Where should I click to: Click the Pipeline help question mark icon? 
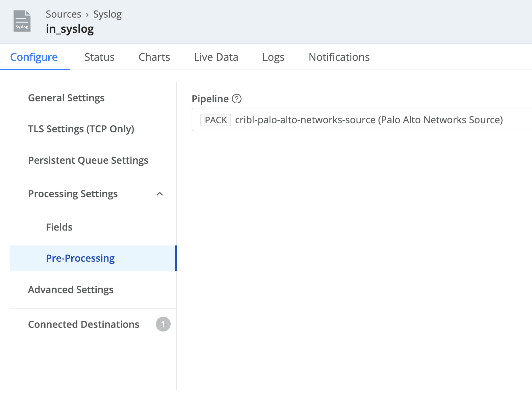pyautogui.click(x=237, y=99)
